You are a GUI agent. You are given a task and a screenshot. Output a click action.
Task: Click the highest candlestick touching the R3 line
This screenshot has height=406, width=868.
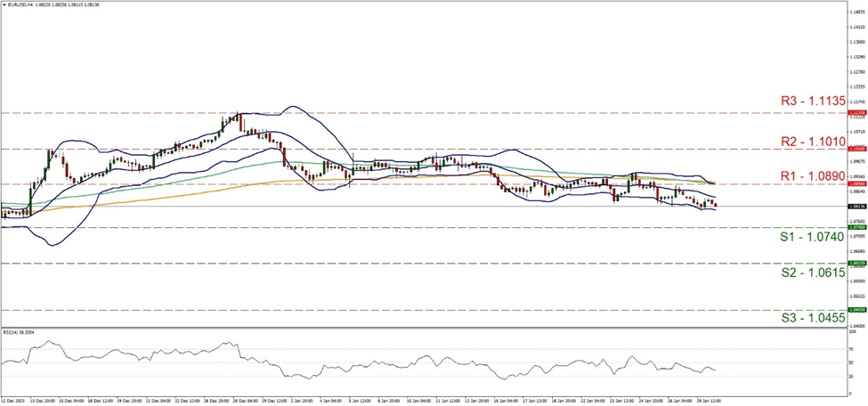(x=239, y=118)
